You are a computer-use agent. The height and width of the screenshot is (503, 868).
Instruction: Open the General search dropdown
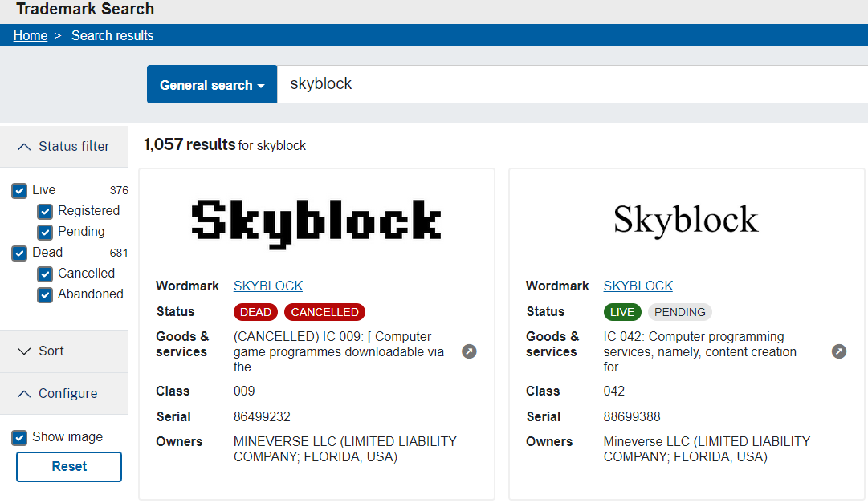coord(212,84)
